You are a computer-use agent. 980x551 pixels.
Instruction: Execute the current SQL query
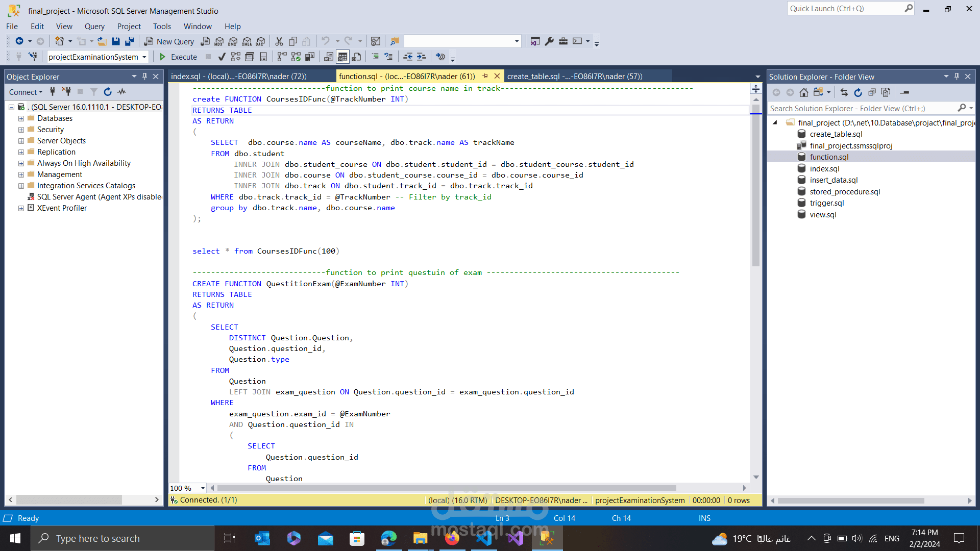click(178, 57)
